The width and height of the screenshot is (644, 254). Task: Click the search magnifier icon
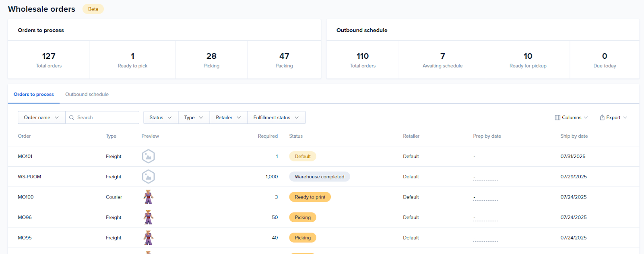pos(72,118)
